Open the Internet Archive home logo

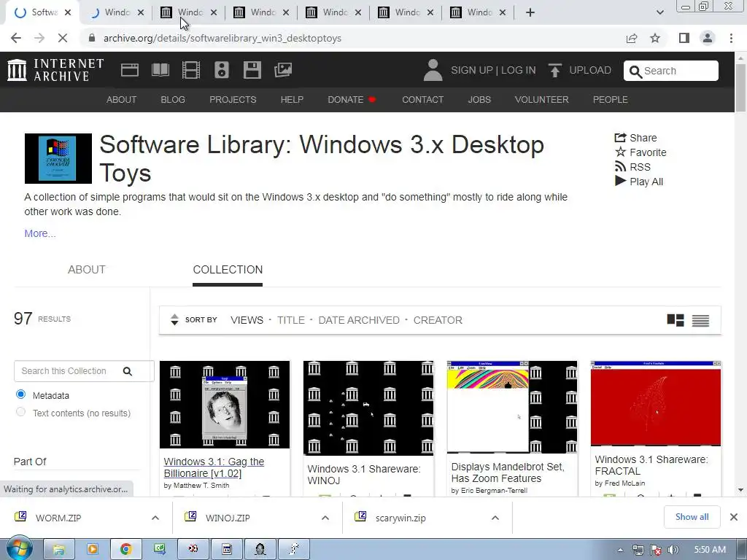coord(55,70)
